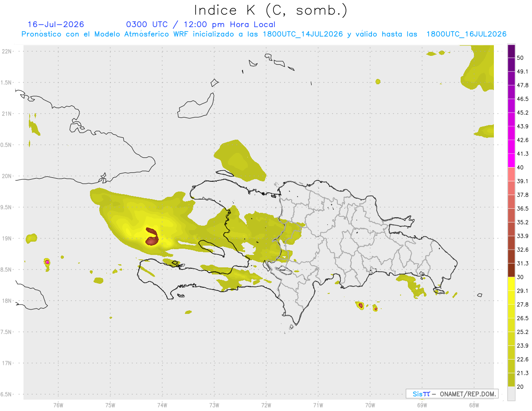Click the "Indice K (C, somb.)" title
532x411 pixels.
click(x=271, y=10)
